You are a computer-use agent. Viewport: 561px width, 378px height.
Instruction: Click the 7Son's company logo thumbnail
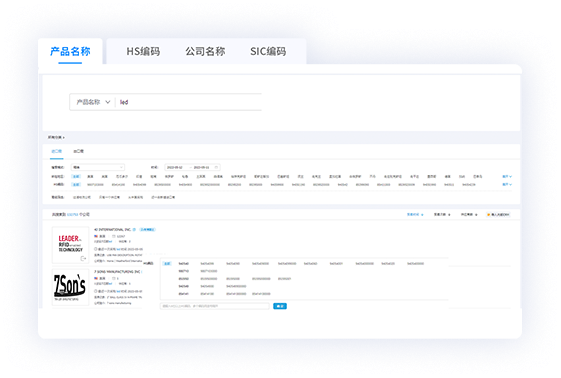tap(70, 287)
